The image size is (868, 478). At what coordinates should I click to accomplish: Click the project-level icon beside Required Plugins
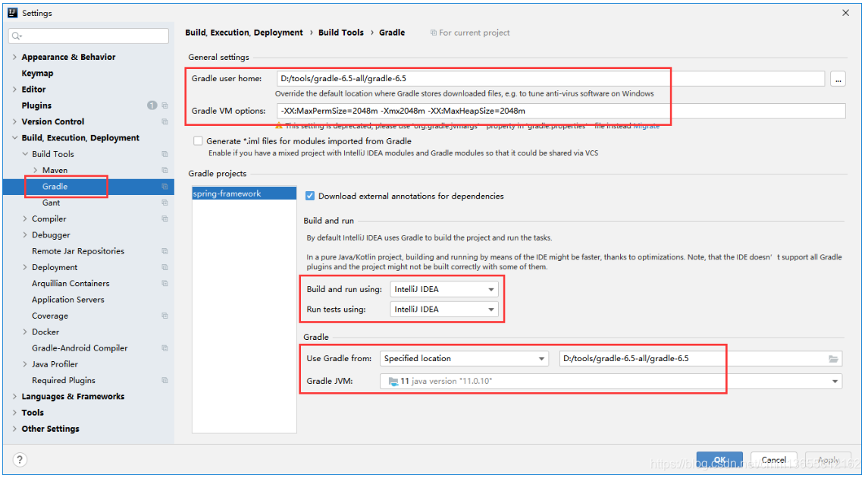165,381
